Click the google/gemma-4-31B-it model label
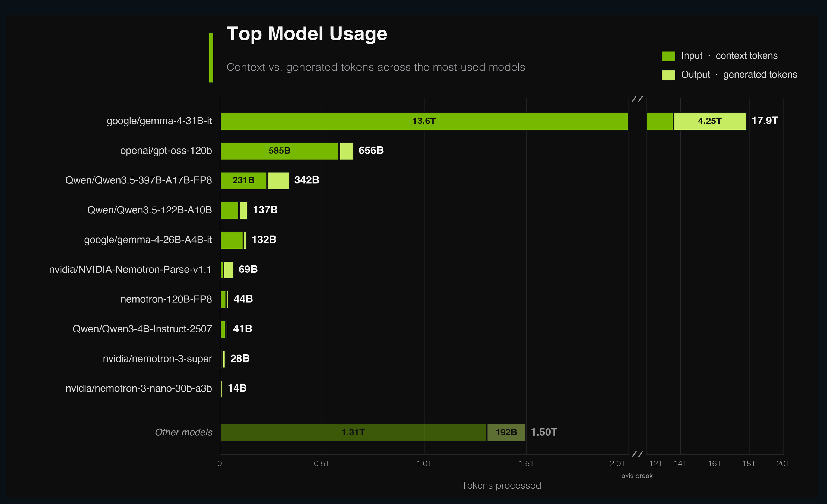Screen dimensions: 827x504 (x=159, y=121)
